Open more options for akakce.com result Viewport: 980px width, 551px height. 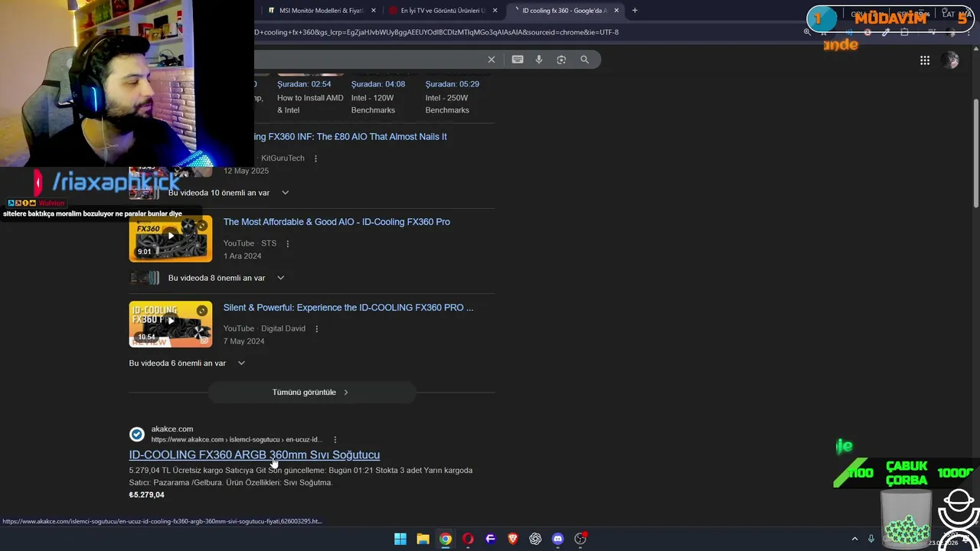[335, 440]
